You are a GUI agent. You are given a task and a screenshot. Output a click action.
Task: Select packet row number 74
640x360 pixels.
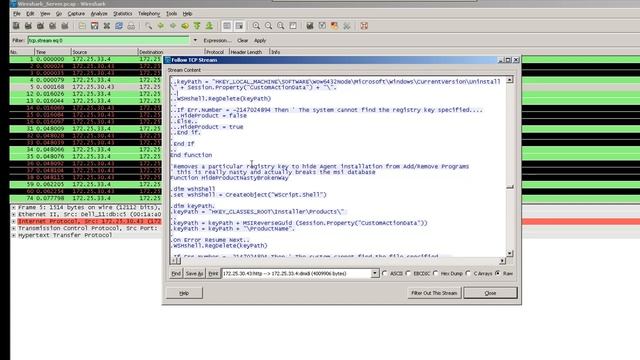86,198
